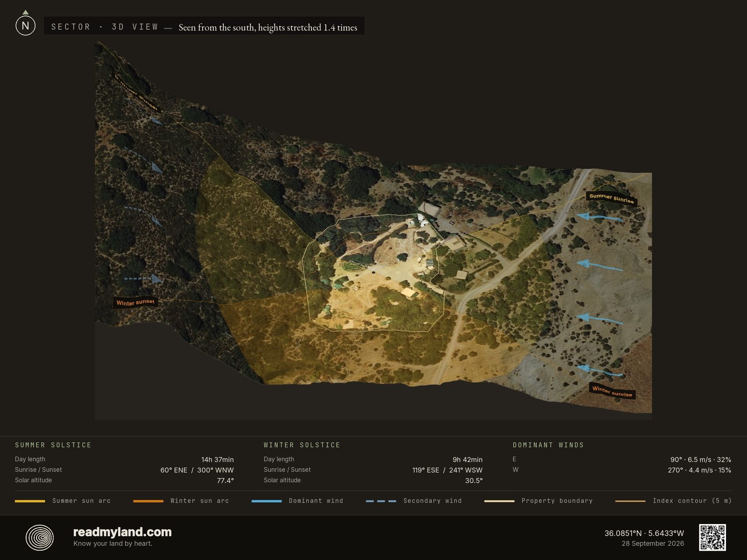Click the coordinates 36.0851°N · 5.6433°W
This screenshot has height=560, width=747.
tap(644, 533)
